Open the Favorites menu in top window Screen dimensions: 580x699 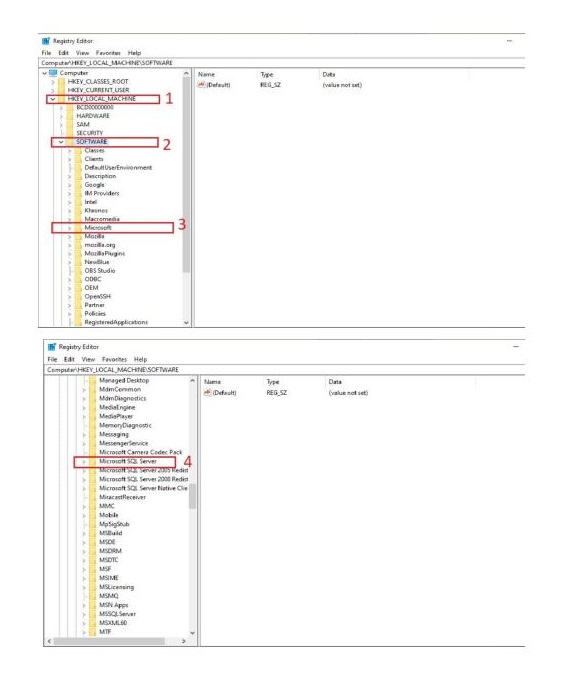pos(108,53)
